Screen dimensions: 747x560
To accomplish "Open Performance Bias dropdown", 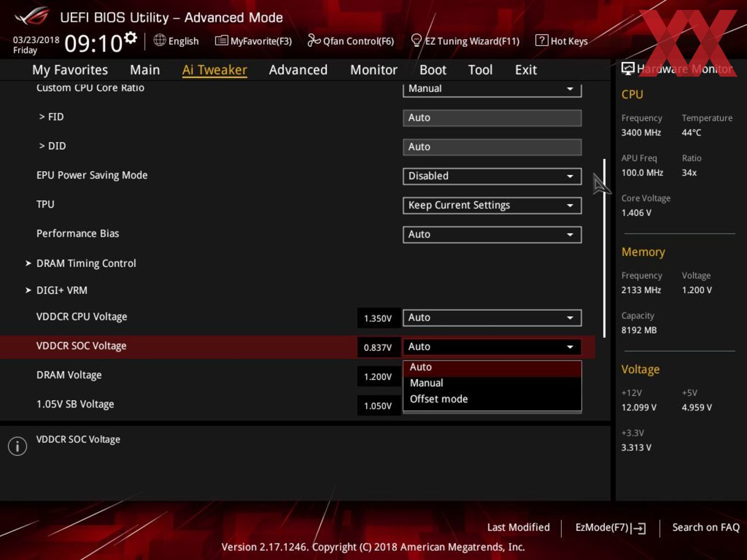I will (492, 234).
